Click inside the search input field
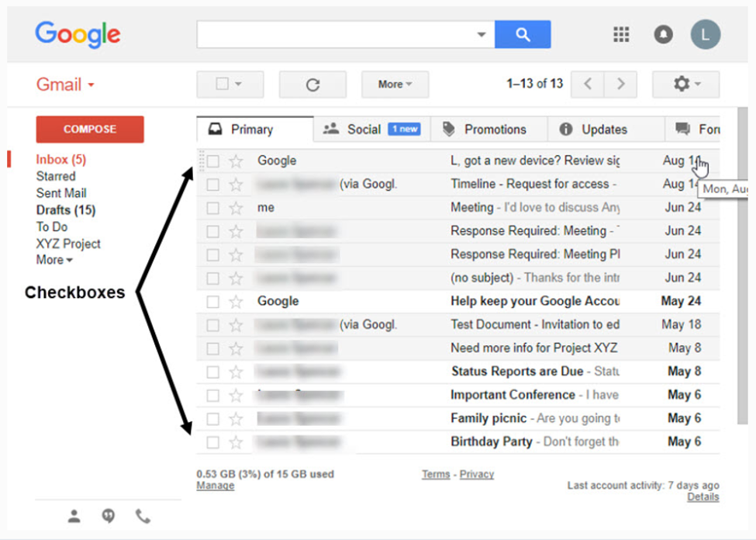The width and height of the screenshot is (756, 540). [x=333, y=34]
